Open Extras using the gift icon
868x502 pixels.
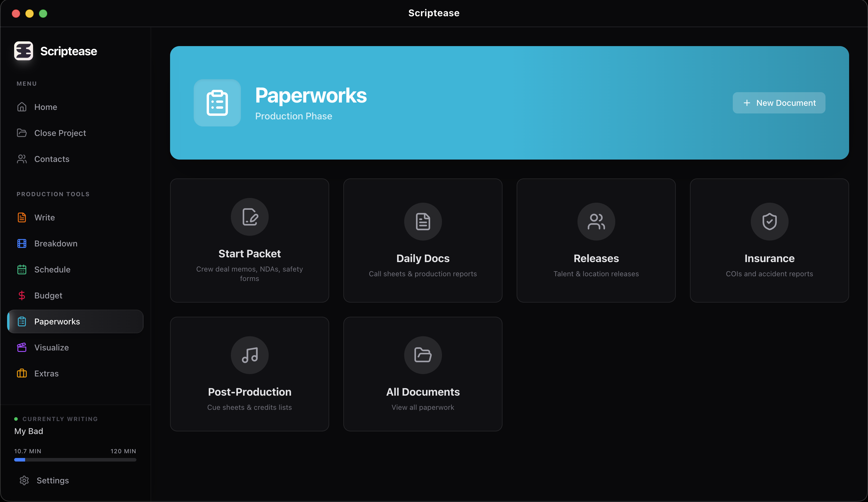coord(22,373)
